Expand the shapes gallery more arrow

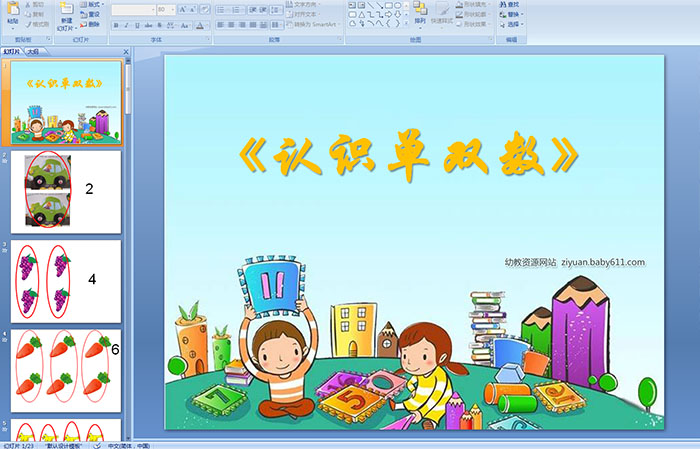[x=406, y=24]
